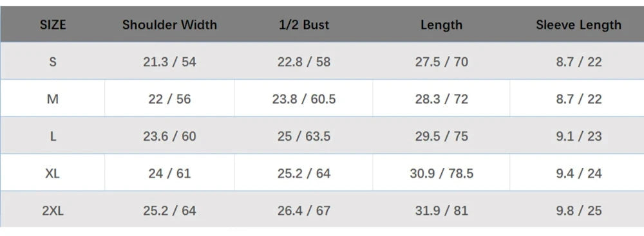Click the 30.9 / 78.5 length cell

point(442,173)
